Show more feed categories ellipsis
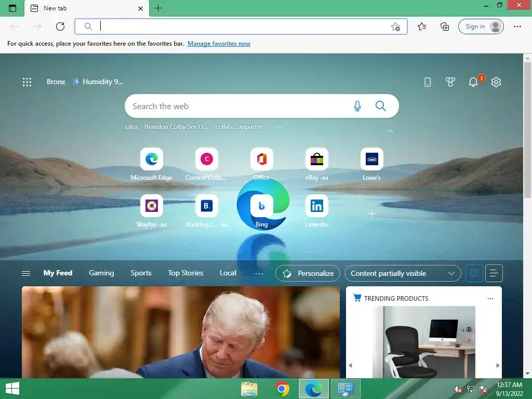Screen dimensions: 532x399 [x=259, y=273]
